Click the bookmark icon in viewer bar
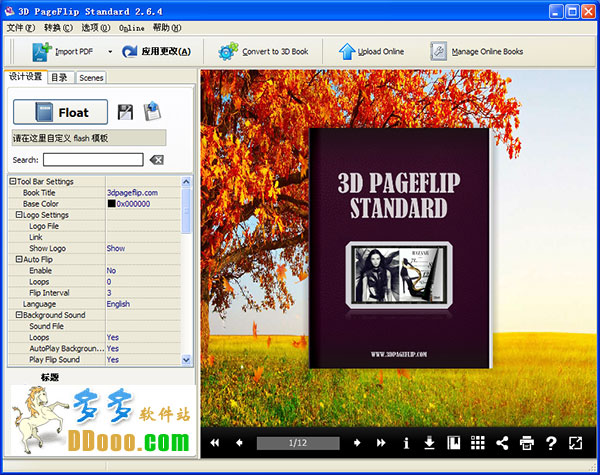Viewport: 600px width, 475px height. (454, 443)
